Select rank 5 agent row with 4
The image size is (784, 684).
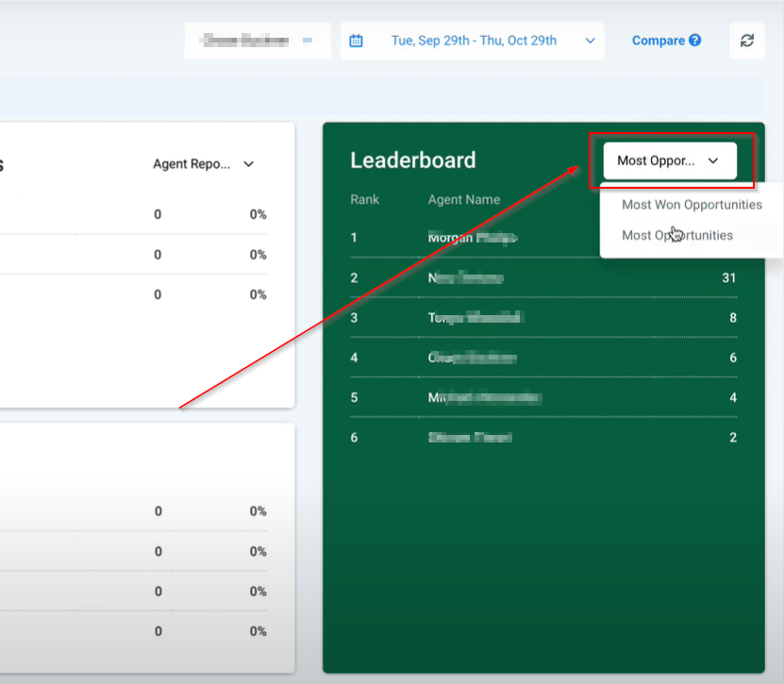tap(543, 397)
